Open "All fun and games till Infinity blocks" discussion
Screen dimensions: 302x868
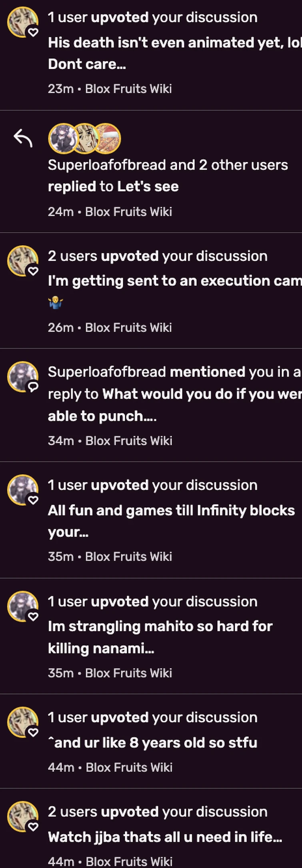pos(171,511)
